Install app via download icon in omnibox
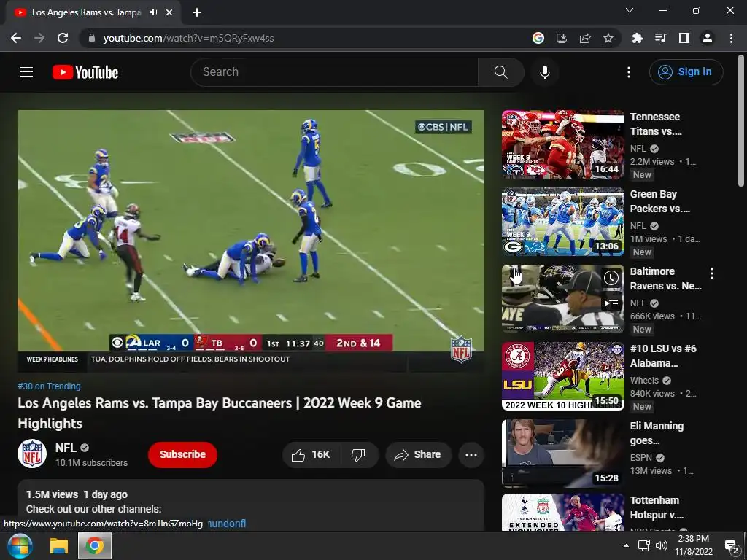This screenshot has width=747, height=560. [x=562, y=38]
